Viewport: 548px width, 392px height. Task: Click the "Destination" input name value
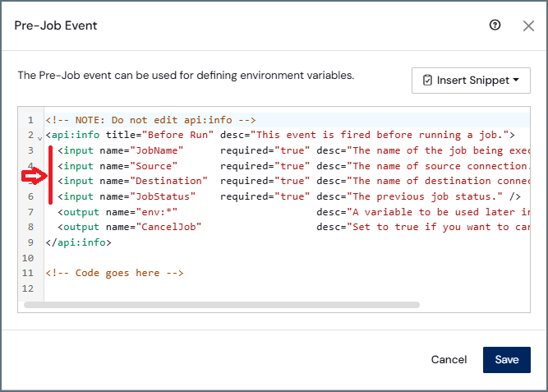tap(168, 181)
